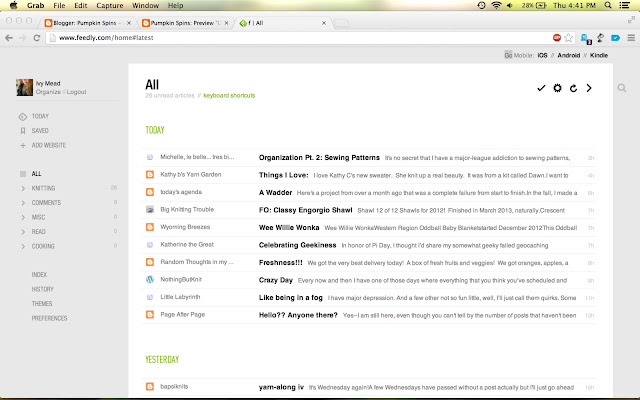Open the Capture menu
Screen dimensions: 640x400
pos(110,5)
